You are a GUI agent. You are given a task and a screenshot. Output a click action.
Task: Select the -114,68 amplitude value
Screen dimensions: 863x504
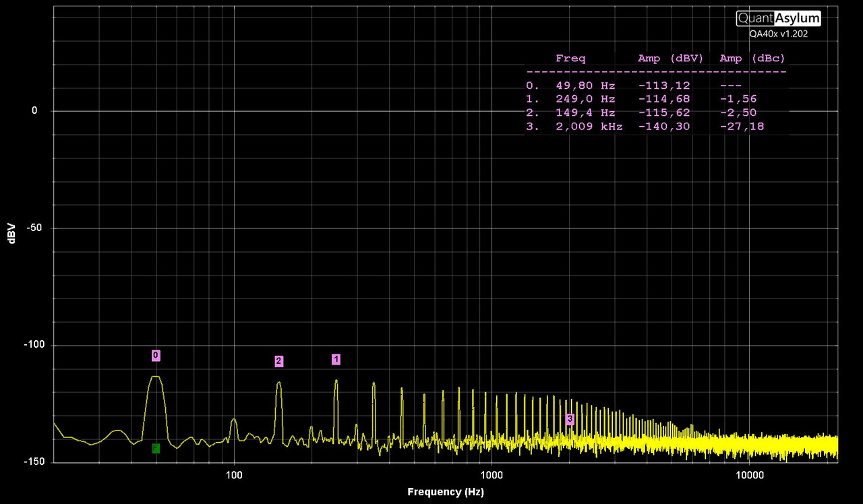click(x=664, y=99)
